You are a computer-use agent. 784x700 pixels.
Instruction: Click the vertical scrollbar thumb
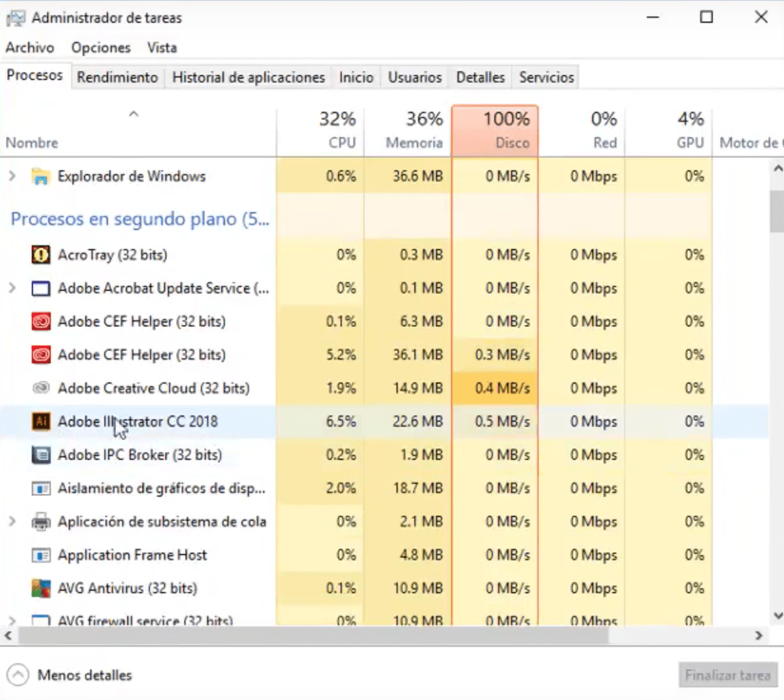click(777, 212)
